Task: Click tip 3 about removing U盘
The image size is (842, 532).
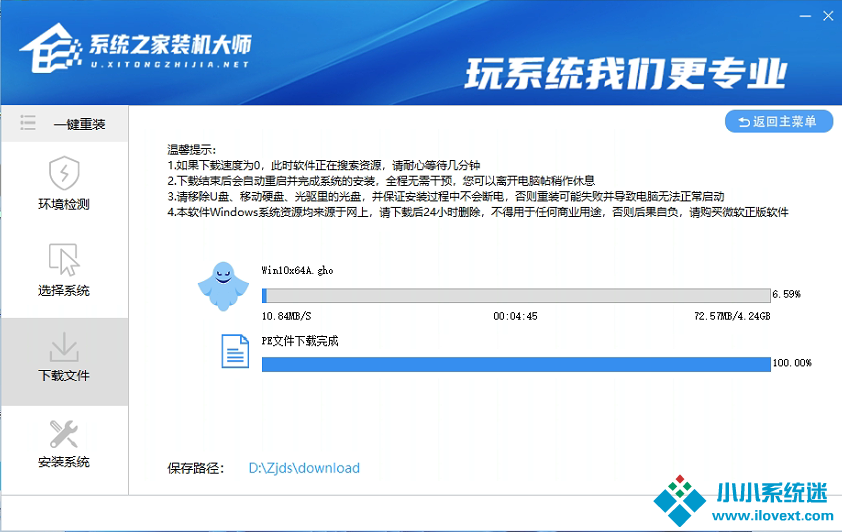Action: [x=446, y=196]
